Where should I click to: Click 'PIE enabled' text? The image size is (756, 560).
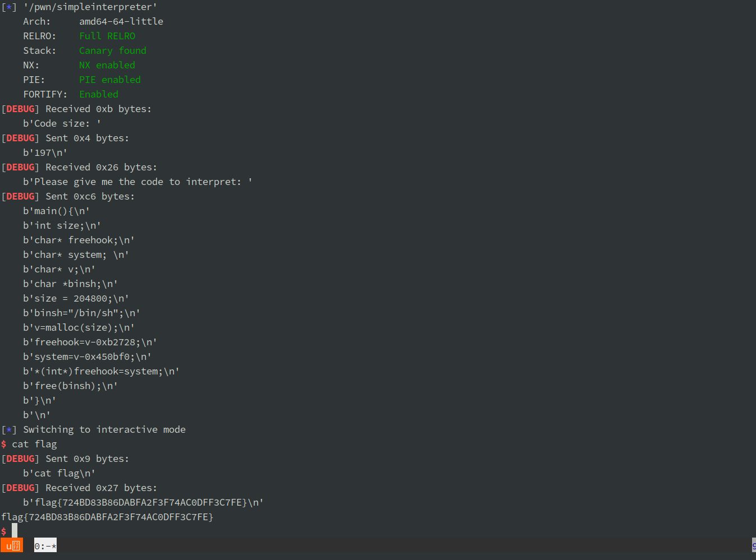coord(110,80)
